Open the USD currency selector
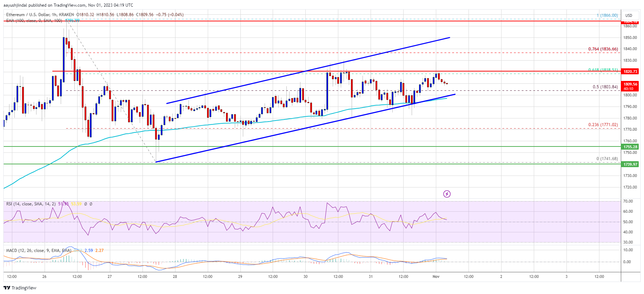 (629, 15)
